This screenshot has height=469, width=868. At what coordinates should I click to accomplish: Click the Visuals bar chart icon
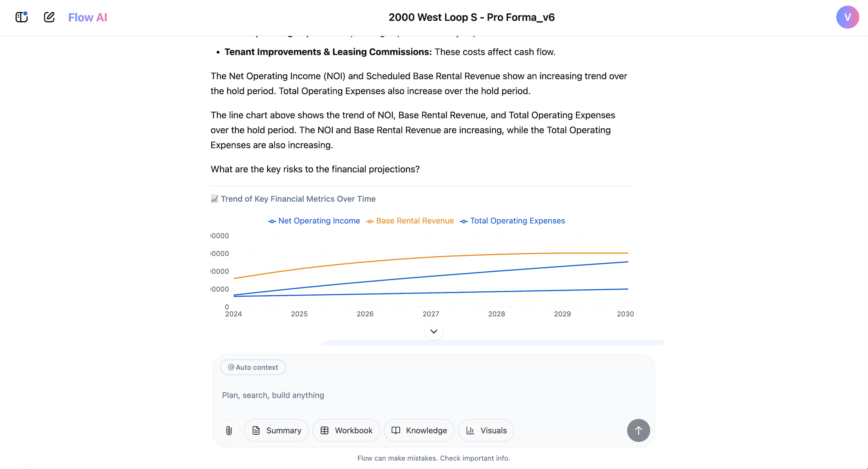point(470,430)
